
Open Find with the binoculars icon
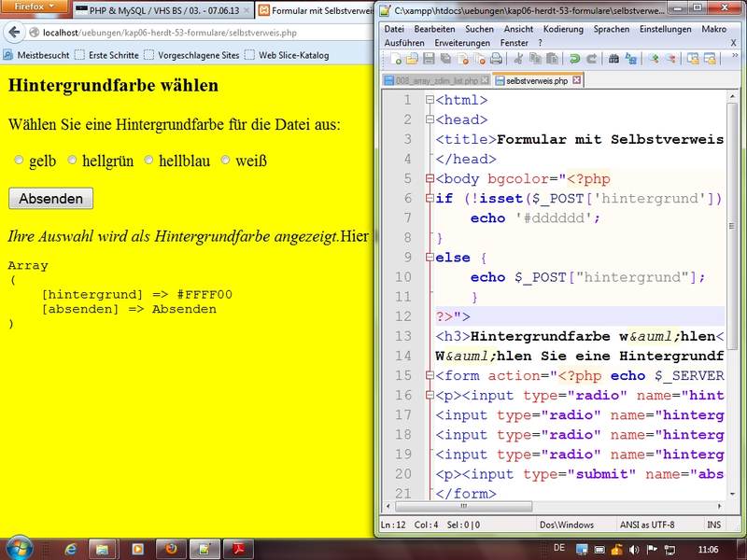tap(613, 59)
